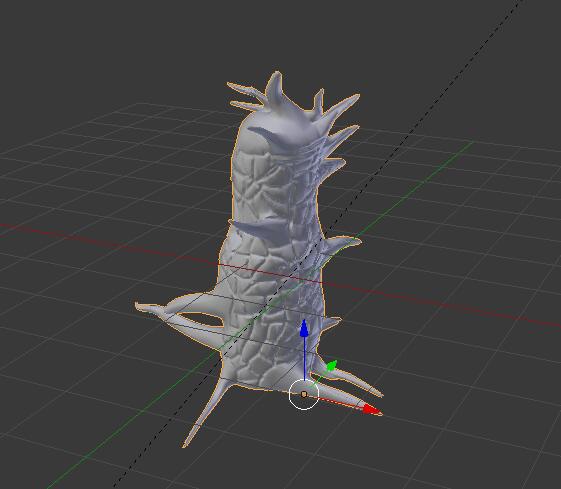The width and height of the screenshot is (561, 489).
Task: Click the blue gizmo arrow shaft
Action: pyautogui.click(x=304, y=359)
